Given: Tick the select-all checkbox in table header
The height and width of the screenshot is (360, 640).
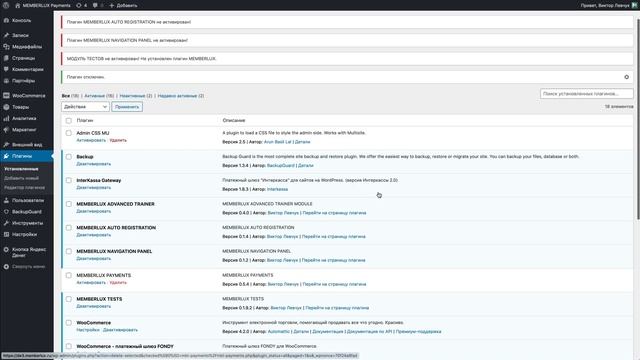Looking at the screenshot, I should pyautogui.click(x=69, y=120).
